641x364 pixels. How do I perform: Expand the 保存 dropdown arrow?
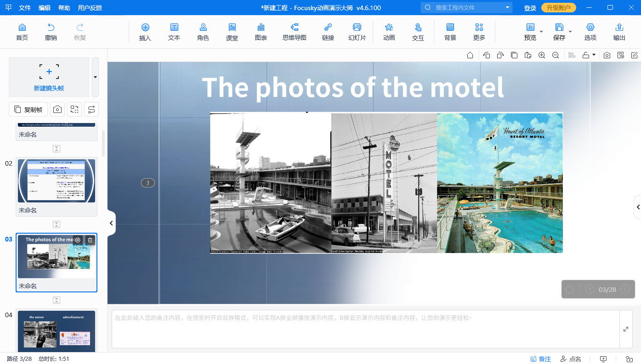(x=570, y=32)
